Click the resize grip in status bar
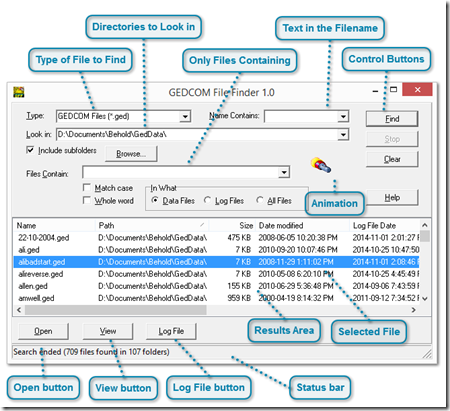Image resolution: width=450 pixels, height=411 pixels. coord(427,354)
